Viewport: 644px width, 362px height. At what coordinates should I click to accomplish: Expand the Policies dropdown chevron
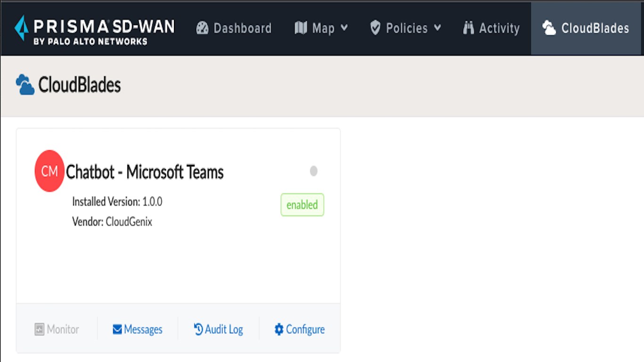pos(438,28)
